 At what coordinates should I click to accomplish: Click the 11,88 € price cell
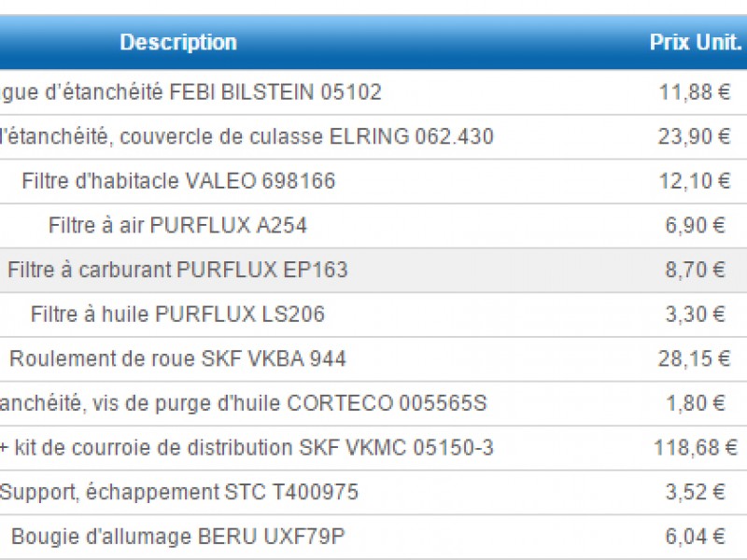pos(694,92)
